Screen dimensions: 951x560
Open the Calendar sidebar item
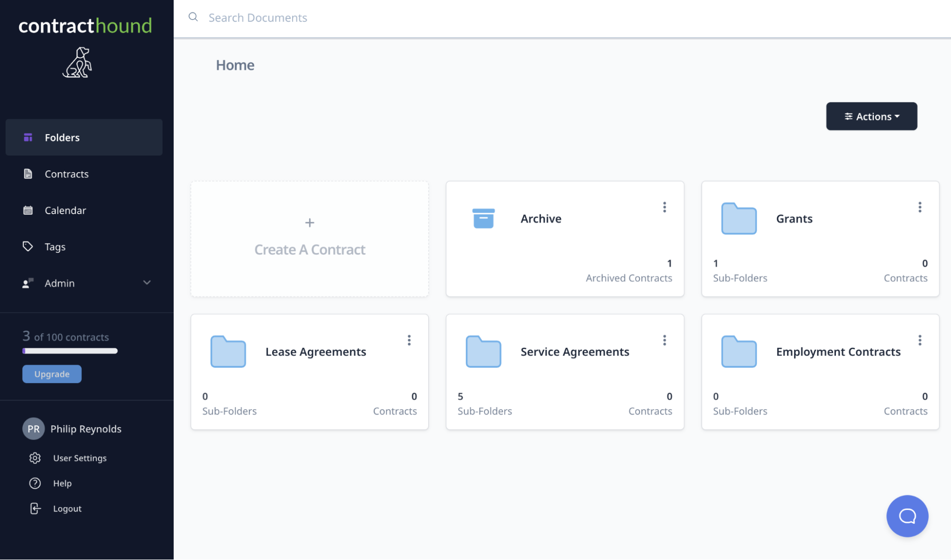[x=65, y=210]
